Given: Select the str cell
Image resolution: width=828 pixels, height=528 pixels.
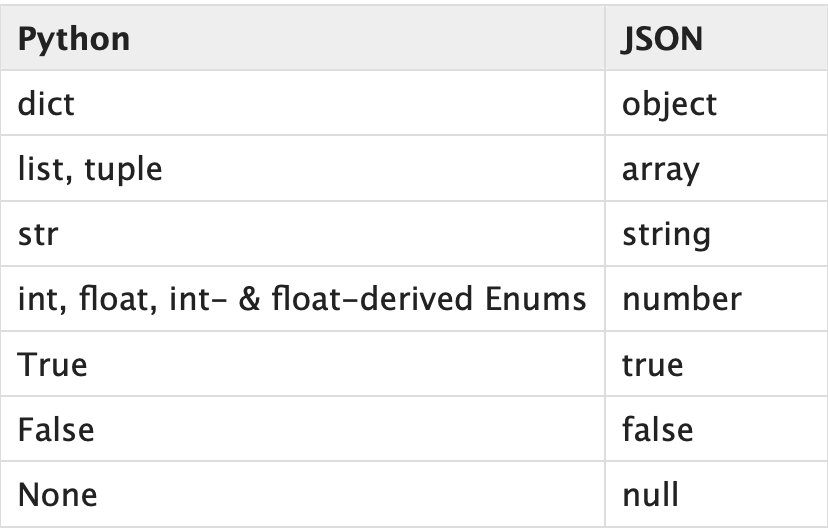Looking at the screenshot, I should [x=303, y=233].
